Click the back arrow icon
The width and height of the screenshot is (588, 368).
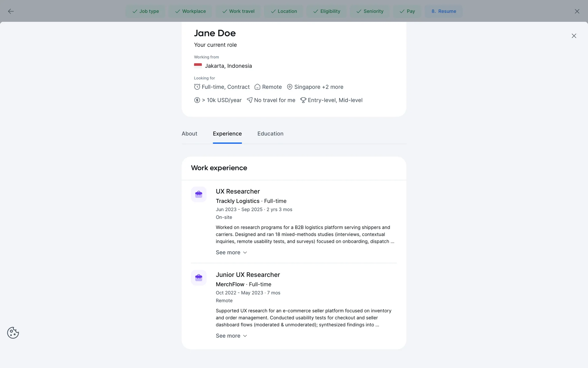click(11, 11)
